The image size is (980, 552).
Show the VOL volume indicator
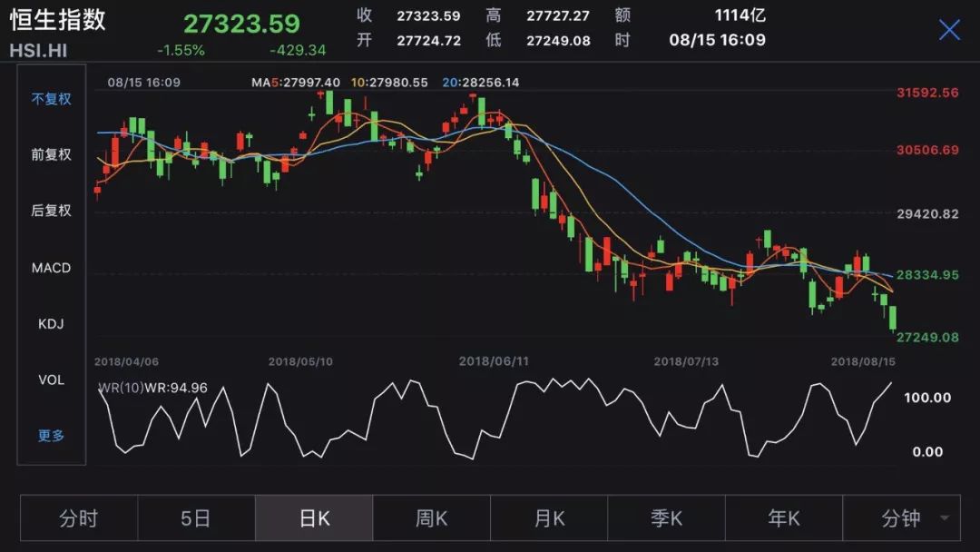50,379
